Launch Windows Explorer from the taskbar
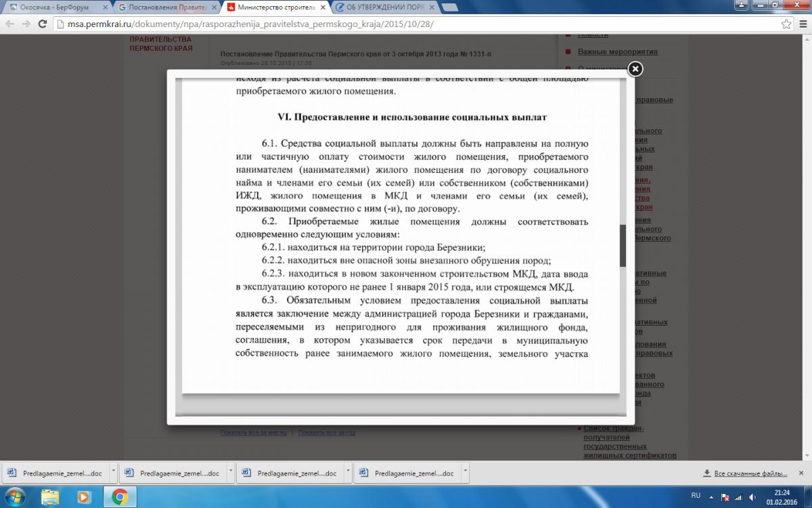Viewport: 812px width, 508px height. coord(50,496)
